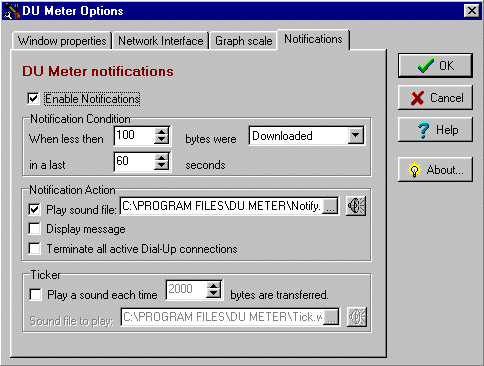Close the DU Meter Options window
Screen dimensions: 484x366
(472, 11)
